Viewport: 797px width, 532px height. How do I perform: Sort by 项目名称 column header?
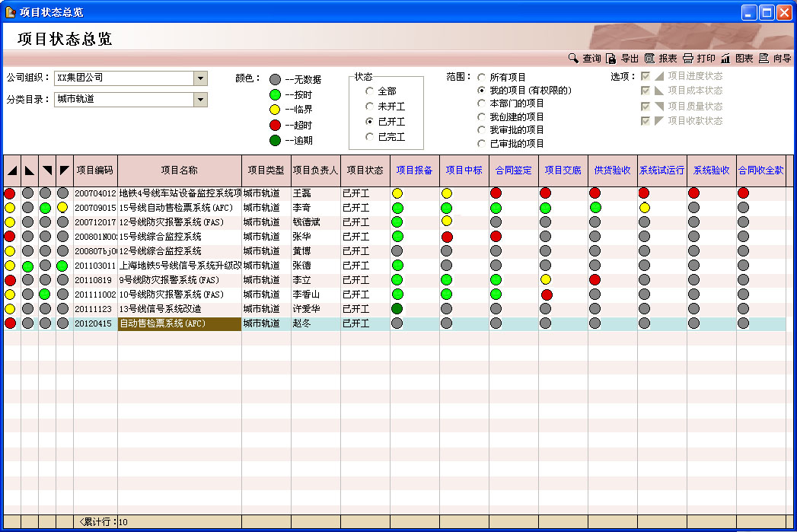[x=180, y=170]
